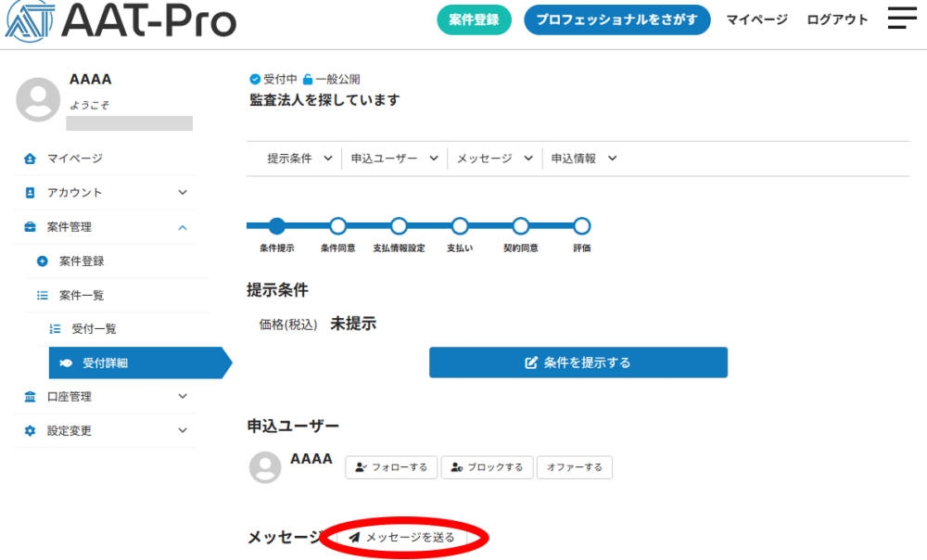927x560 pixels.
Task: Expand the アカウント sidebar section
Action: click(x=182, y=193)
